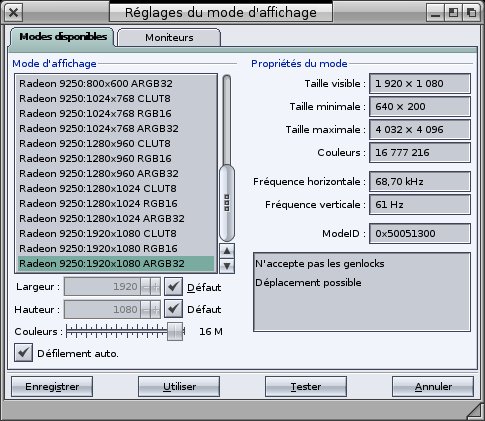The width and height of the screenshot is (485, 421).
Task: Close the Réglages du mode d'affichage window
Action: pos(13,12)
